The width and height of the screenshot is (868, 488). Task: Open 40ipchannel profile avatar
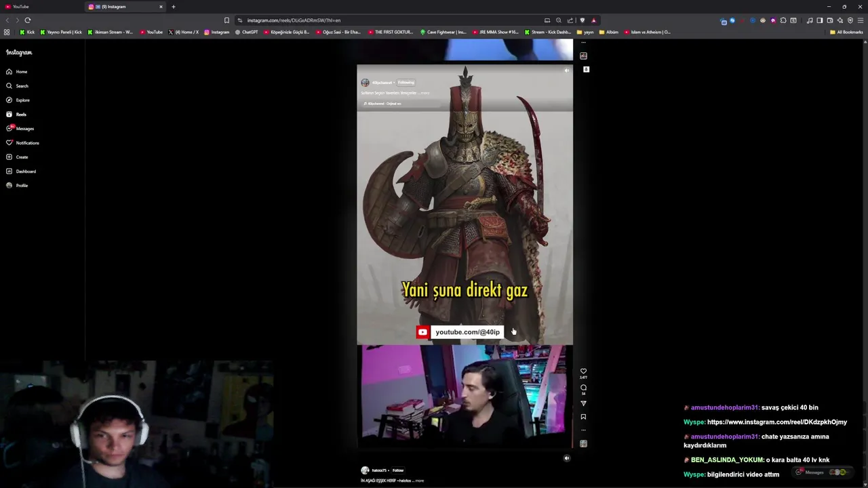coord(365,83)
